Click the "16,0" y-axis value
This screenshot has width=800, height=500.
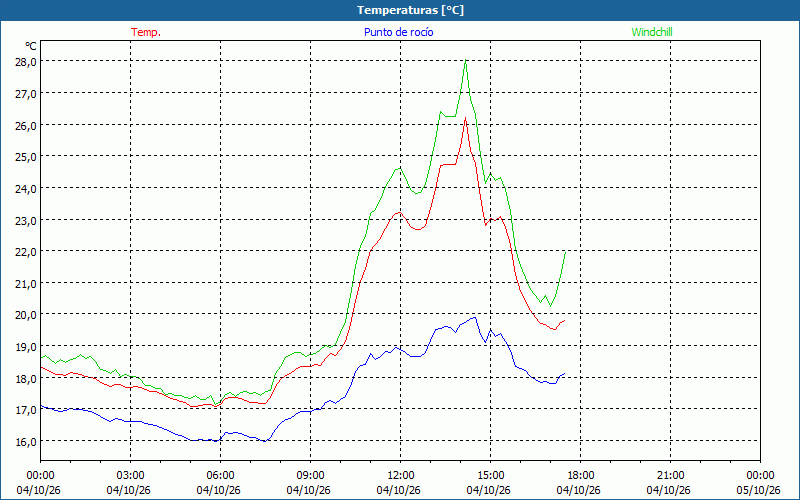pyautogui.click(x=26, y=441)
